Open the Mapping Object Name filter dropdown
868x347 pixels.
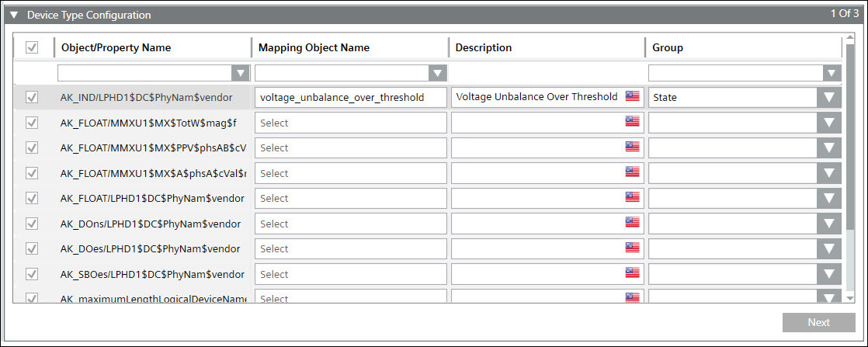point(438,73)
